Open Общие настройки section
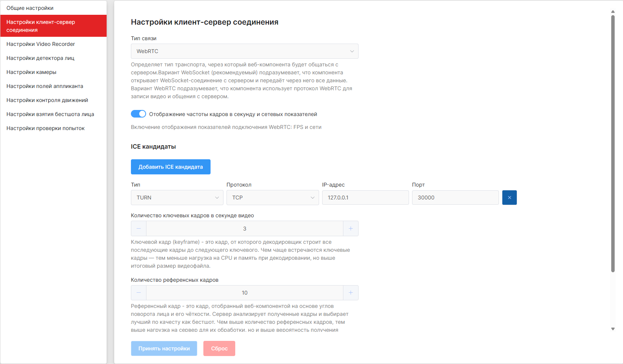 [x=30, y=8]
